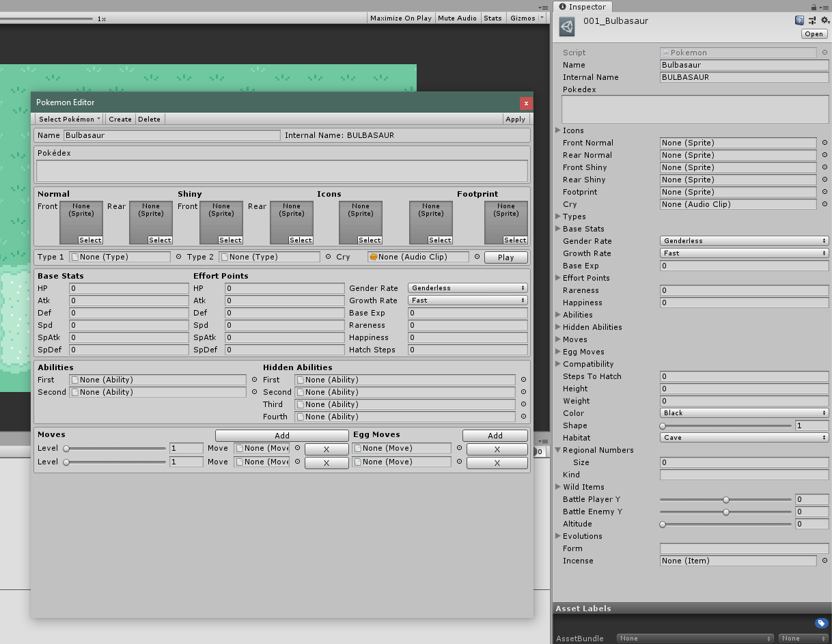The width and height of the screenshot is (832, 644).
Task: Open object picker for Type 1 field
Action: [x=178, y=257]
